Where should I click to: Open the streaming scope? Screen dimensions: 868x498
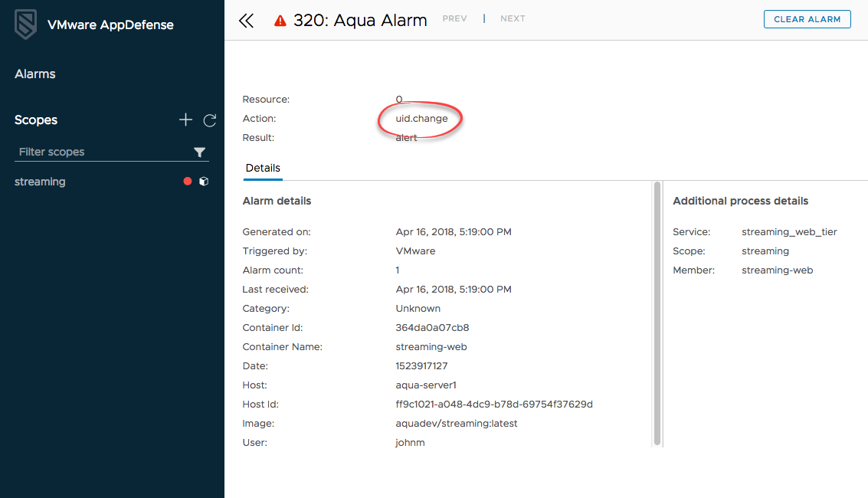coord(40,182)
